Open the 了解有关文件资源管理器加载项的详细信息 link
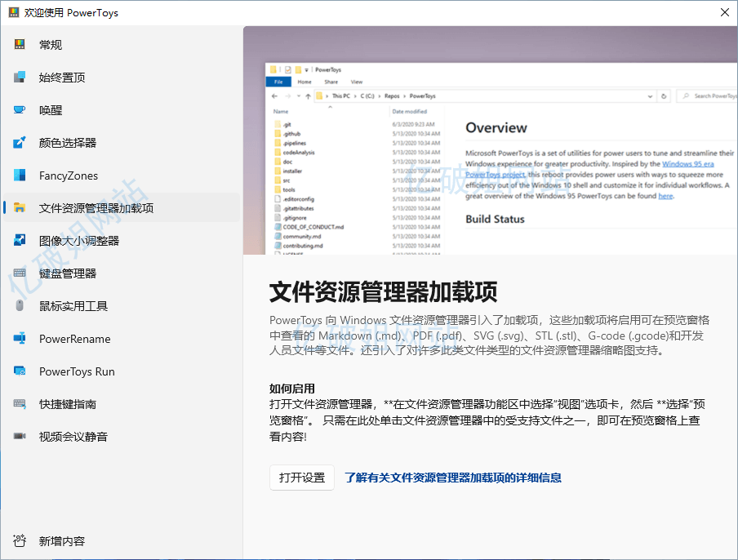Screen dimensions: 738x560 pos(452,478)
